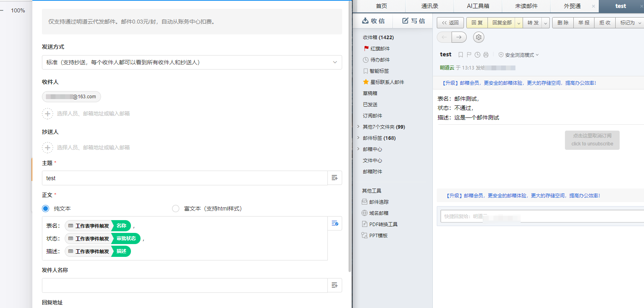This screenshot has height=308, width=644.
Task: Go to next email with right arrow
Action: point(459,37)
